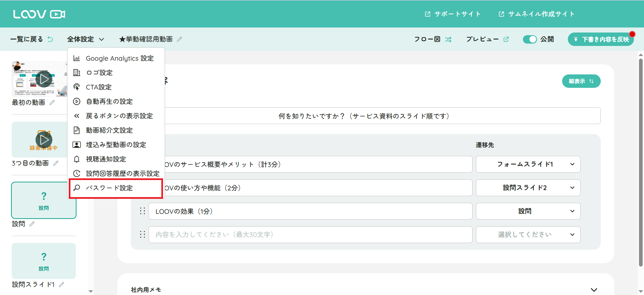Image resolution: width=644 pixels, height=295 pixels.
Task: Click the bell icon for 視聴通知設定
Action: point(77,159)
